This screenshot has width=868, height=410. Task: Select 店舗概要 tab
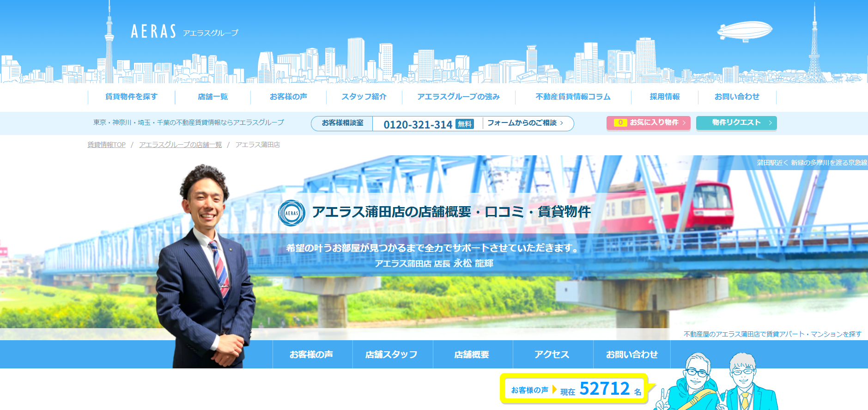(x=473, y=355)
